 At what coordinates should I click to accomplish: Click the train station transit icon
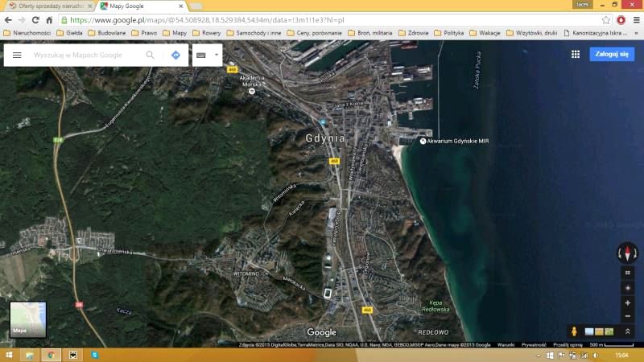click(x=323, y=122)
